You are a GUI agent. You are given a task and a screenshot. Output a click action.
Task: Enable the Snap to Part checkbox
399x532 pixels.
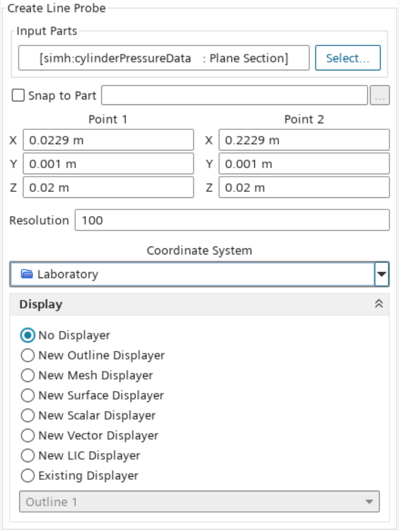[19, 95]
